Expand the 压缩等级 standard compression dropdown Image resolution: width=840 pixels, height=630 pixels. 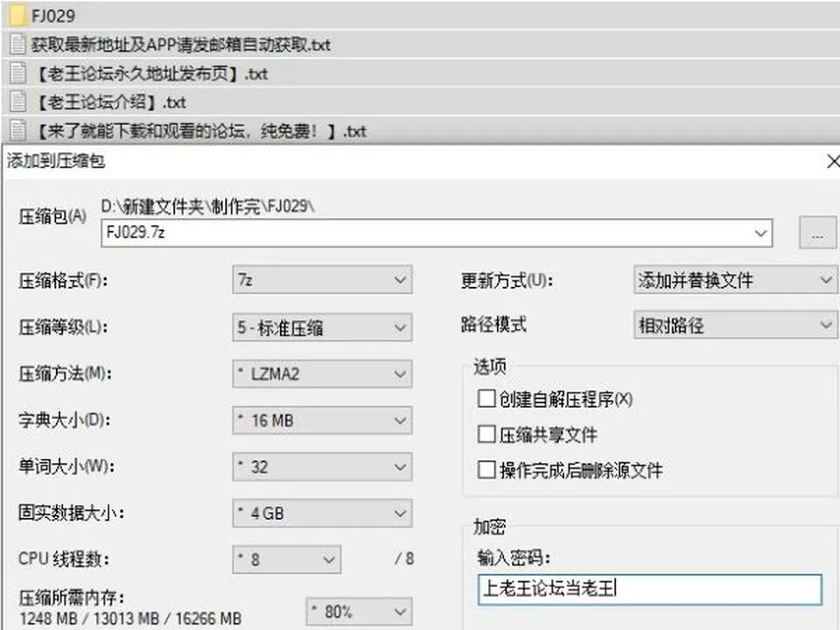click(322, 327)
